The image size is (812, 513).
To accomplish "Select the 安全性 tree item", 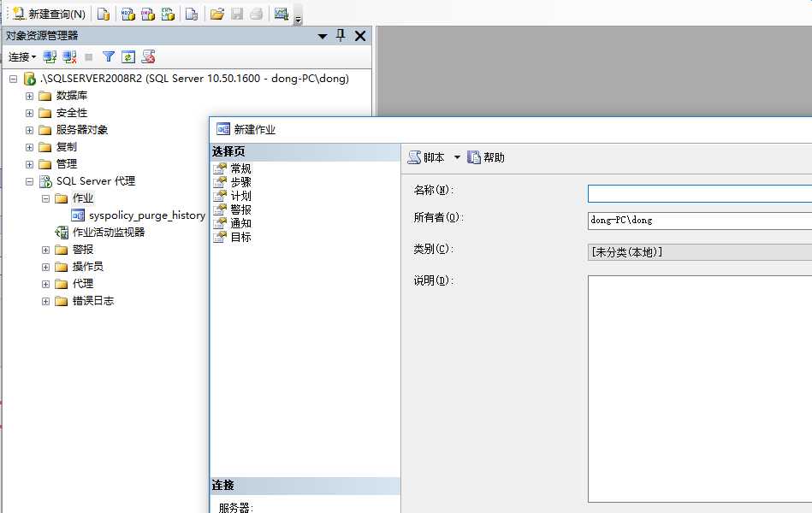I will point(72,113).
